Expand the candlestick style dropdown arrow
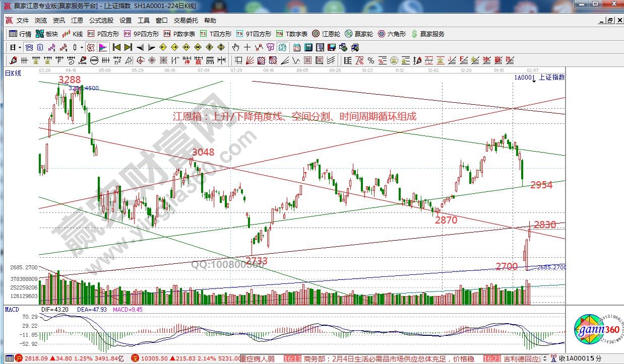This screenshot has height=364, width=624. click(x=82, y=47)
